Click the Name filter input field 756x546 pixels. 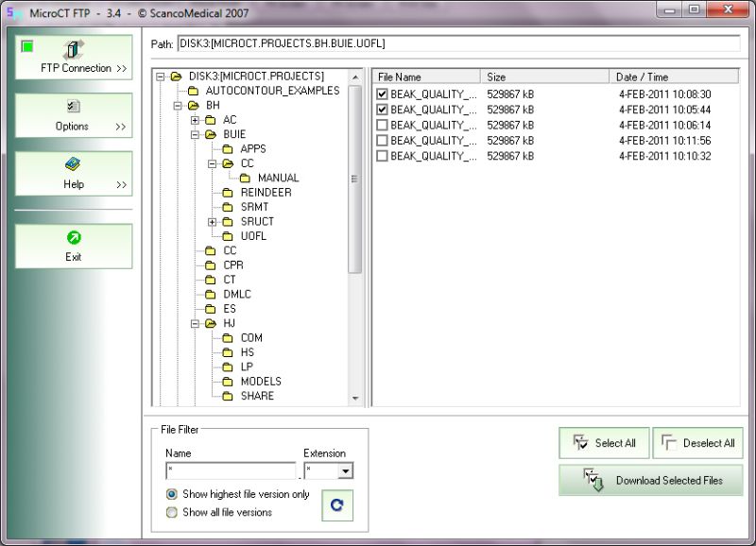[231, 470]
